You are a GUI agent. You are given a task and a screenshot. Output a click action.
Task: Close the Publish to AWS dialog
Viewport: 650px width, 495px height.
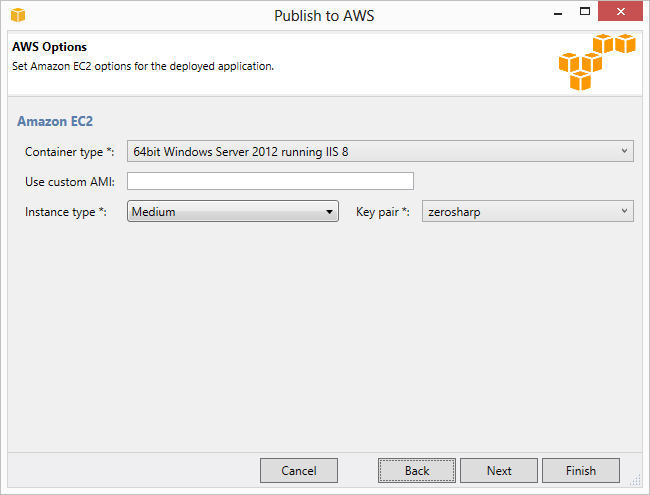620,11
